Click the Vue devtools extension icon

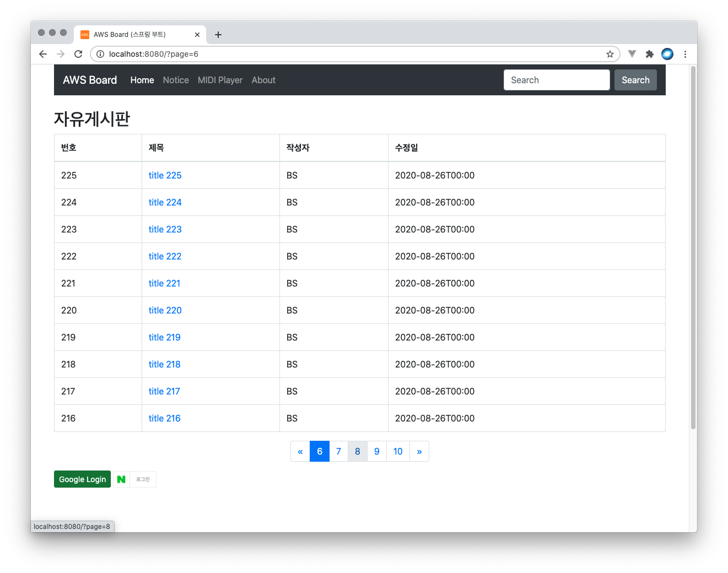pos(632,54)
